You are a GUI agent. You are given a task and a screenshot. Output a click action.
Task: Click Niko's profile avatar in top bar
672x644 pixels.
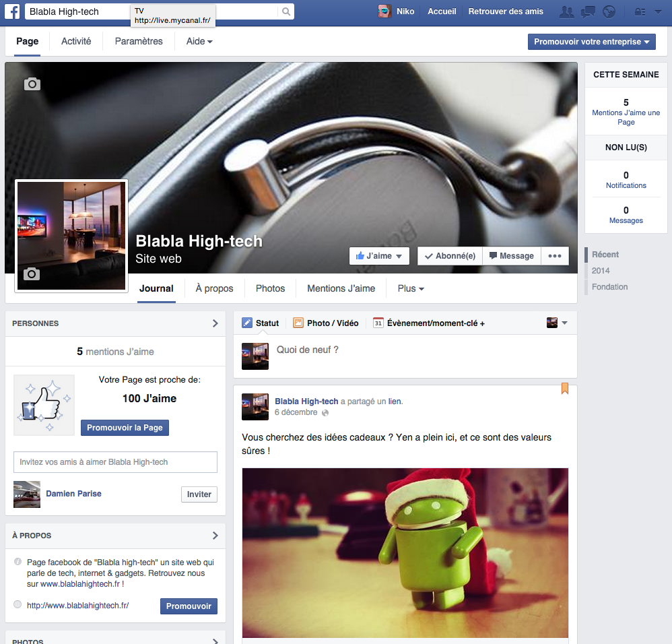point(384,11)
